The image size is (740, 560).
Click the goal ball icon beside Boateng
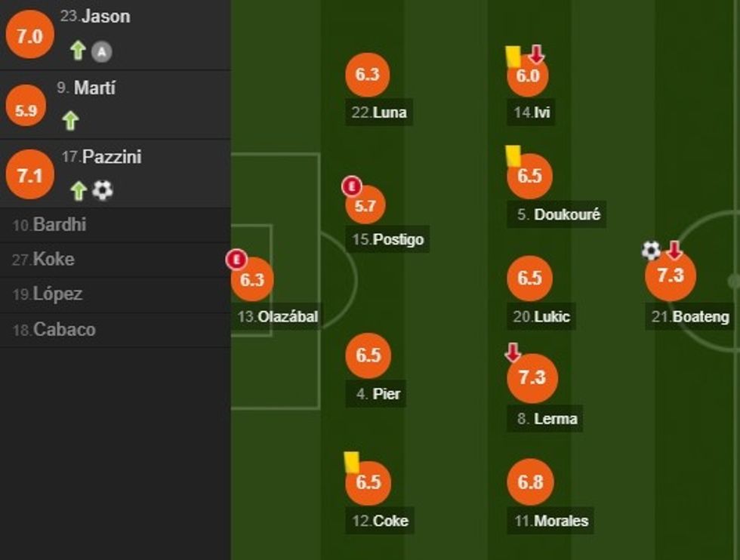pos(651,251)
